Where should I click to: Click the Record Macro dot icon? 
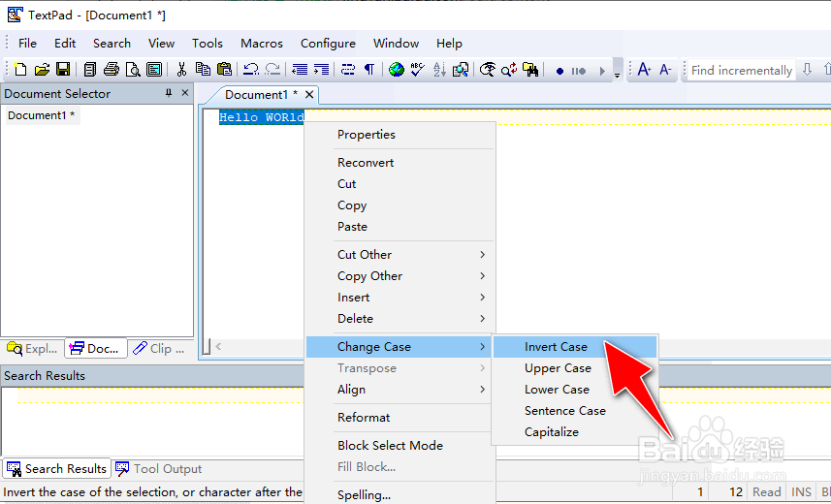pos(559,71)
